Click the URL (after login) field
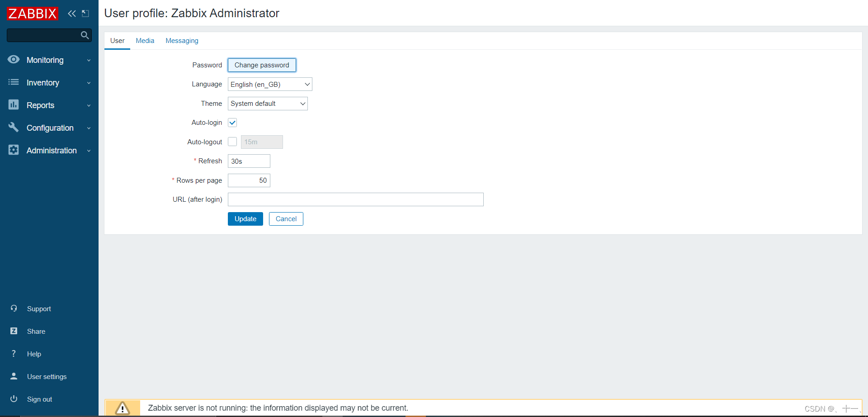Viewport: 868px width, 417px height. pyautogui.click(x=356, y=199)
